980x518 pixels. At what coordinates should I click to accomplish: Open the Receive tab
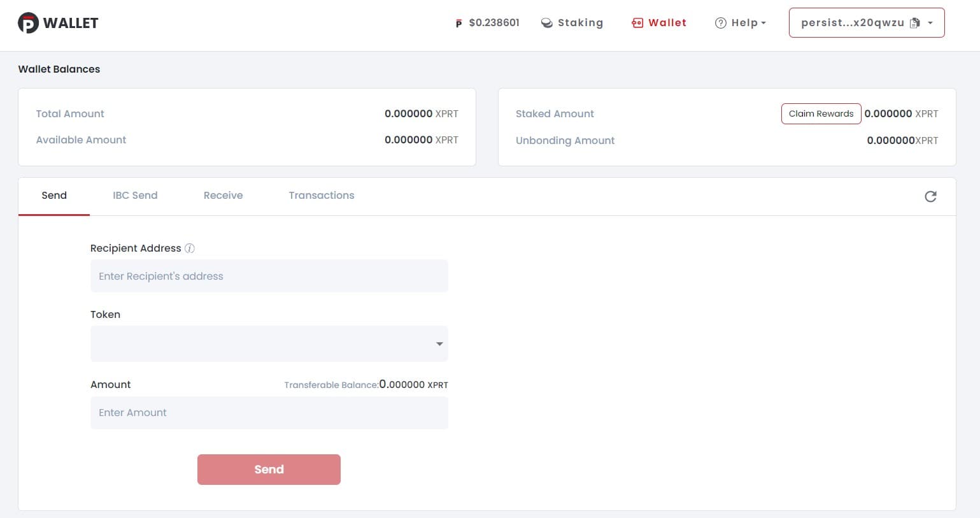223,196
